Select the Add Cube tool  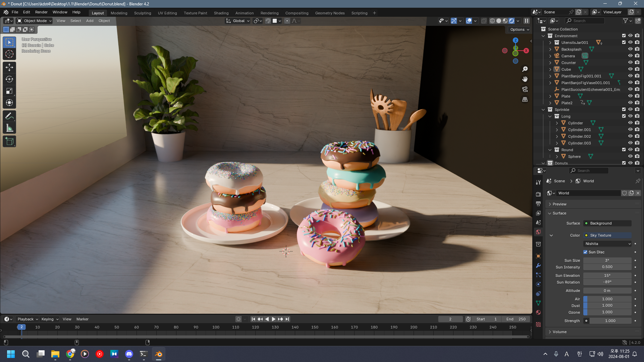9,141
